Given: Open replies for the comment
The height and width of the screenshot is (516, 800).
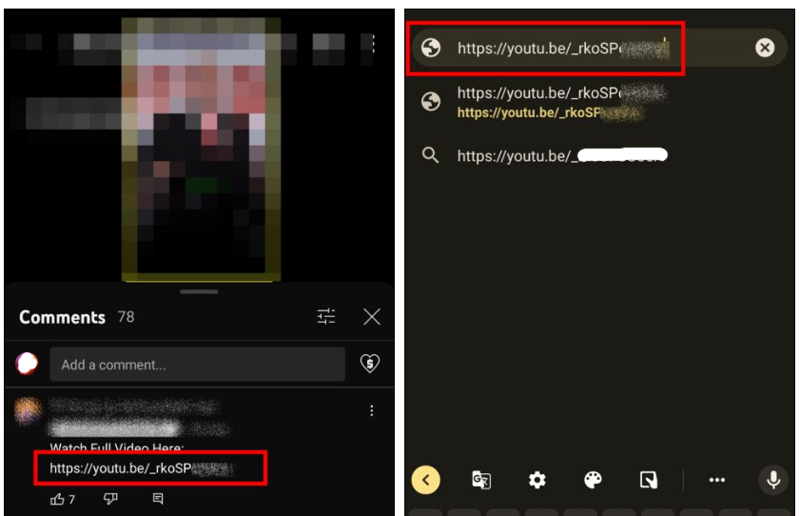Looking at the screenshot, I should pos(158,499).
